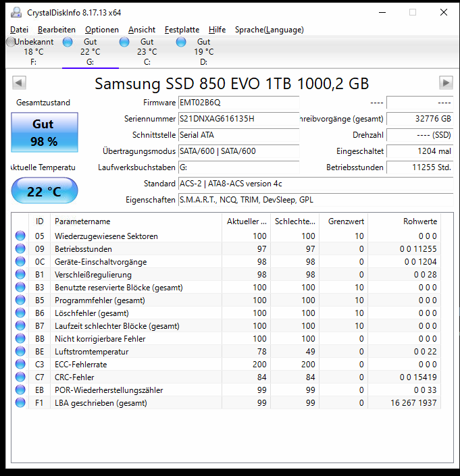Click the status icon of row B3
This screenshot has height=476, width=460.
coord(20,287)
